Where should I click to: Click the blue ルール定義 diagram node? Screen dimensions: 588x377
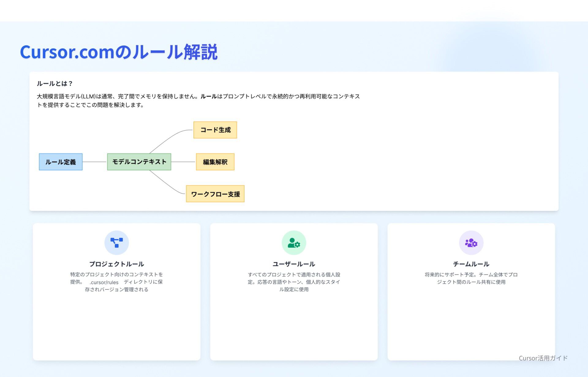click(x=61, y=162)
